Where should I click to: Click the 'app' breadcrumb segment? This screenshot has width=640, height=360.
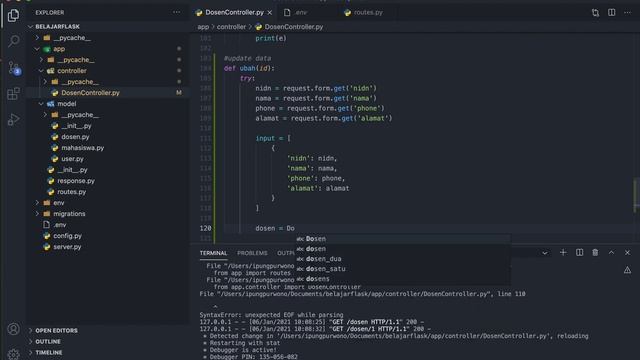pos(203,27)
